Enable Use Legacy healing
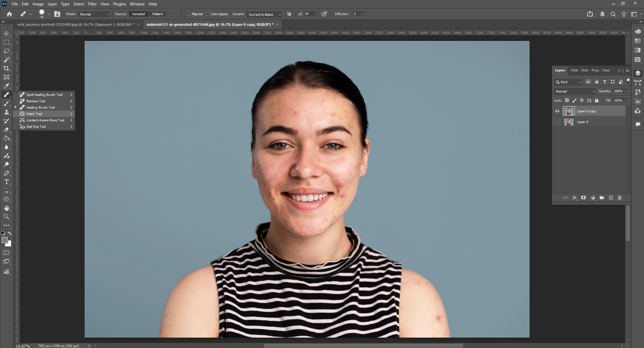 [x=208, y=14]
